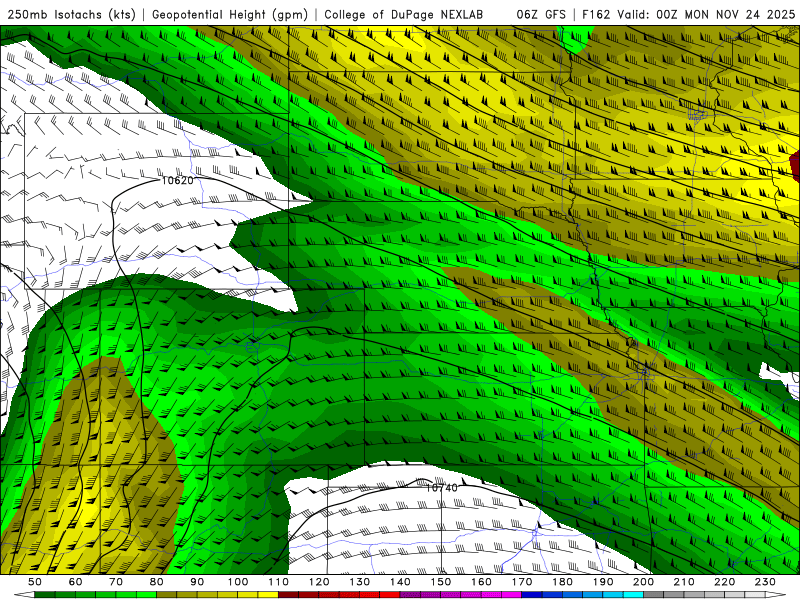This screenshot has width=800, height=600.
Task: Click the 10740 height contour label
Action: [x=442, y=488]
